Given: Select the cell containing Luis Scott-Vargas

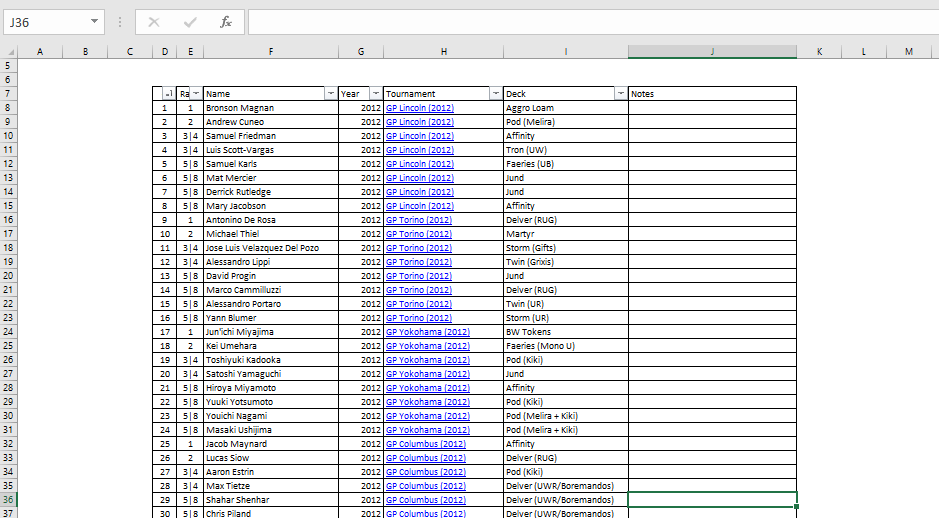Looking at the screenshot, I should (x=270, y=150).
